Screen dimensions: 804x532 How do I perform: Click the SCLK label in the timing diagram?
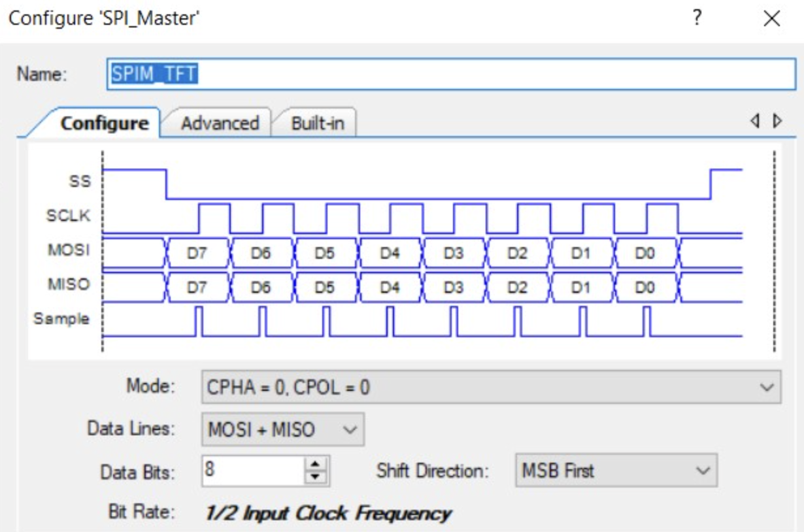tap(68, 216)
